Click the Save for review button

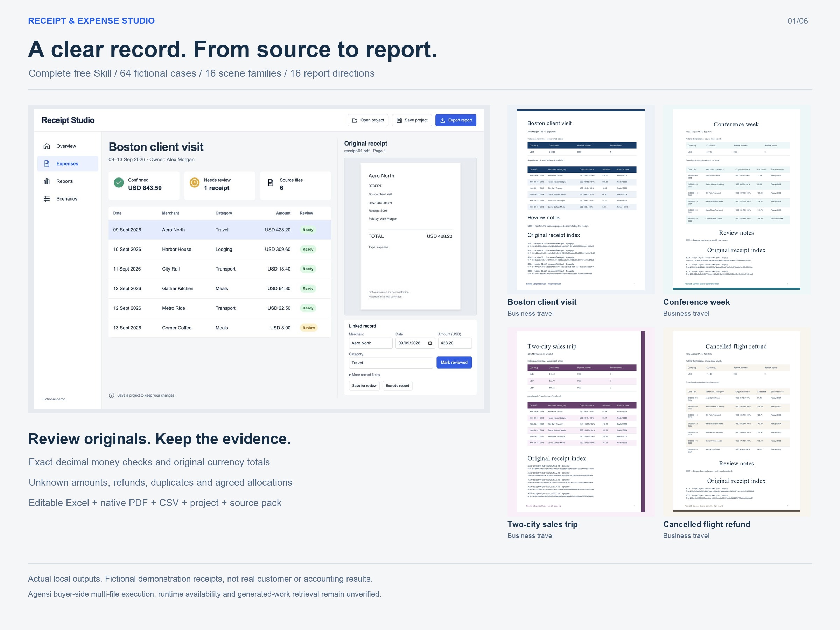click(x=364, y=386)
